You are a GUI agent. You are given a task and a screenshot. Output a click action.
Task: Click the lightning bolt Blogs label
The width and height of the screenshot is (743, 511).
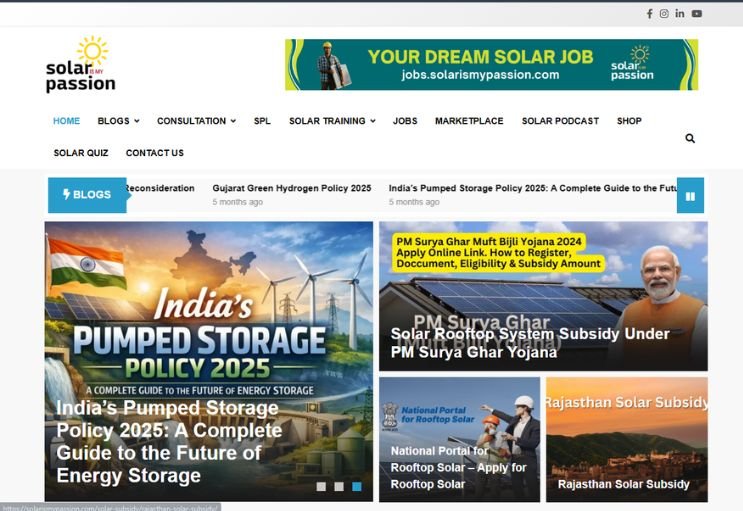coord(87,195)
